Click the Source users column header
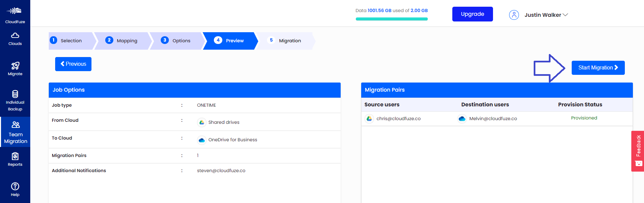Screen dimensions: 644x203 [x=382, y=104]
